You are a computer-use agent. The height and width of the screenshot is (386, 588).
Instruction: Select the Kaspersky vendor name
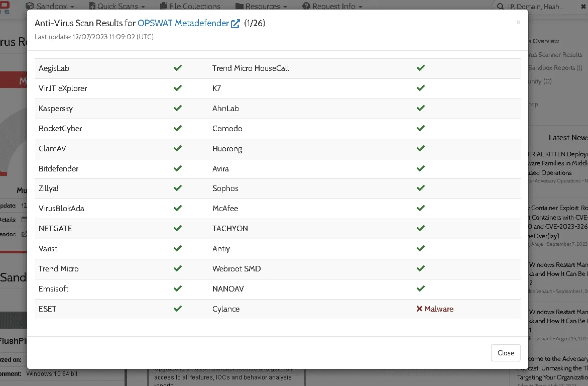coord(56,109)
